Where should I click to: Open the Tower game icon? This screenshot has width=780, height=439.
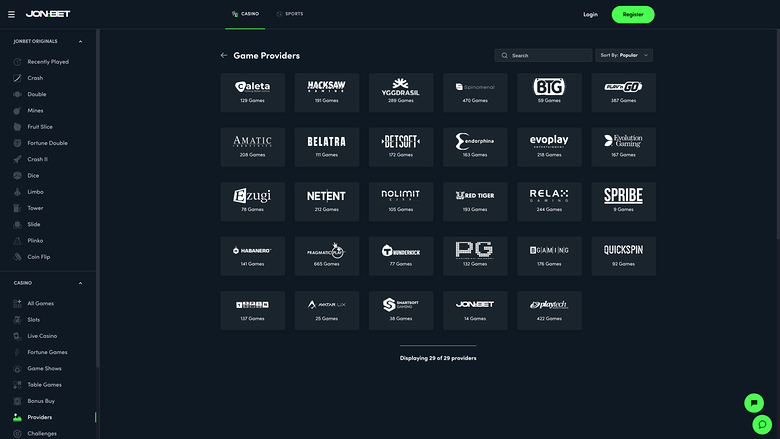pyautogui.click(x=17, y=208)
